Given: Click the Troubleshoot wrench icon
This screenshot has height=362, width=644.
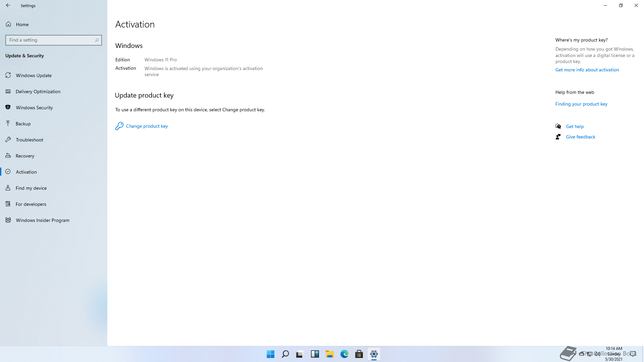Looking at the screenshot, I should pyautogui.click(x=8, y=139).
